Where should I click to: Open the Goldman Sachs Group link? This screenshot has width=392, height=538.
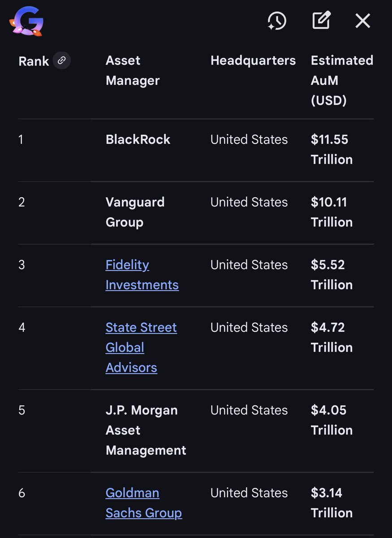143,503
